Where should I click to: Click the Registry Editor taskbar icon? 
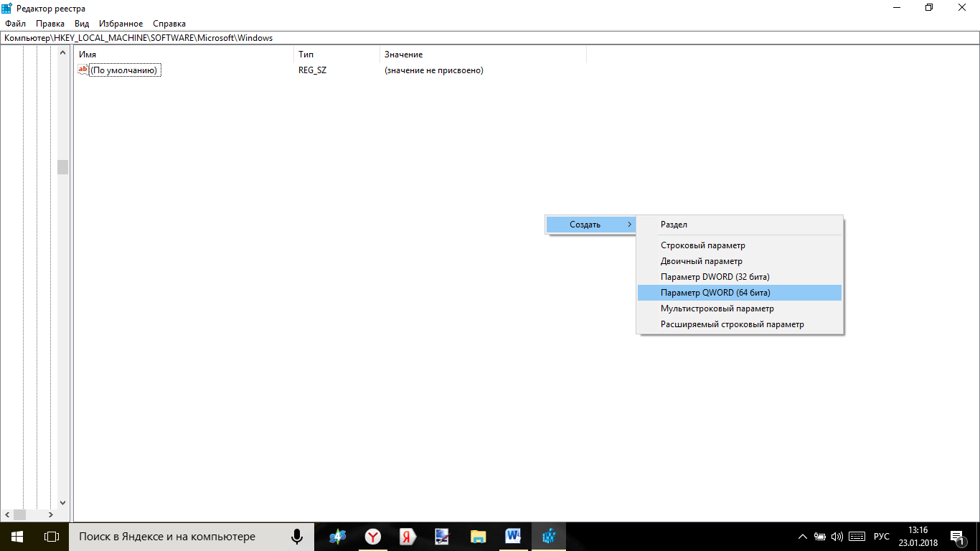549,536
